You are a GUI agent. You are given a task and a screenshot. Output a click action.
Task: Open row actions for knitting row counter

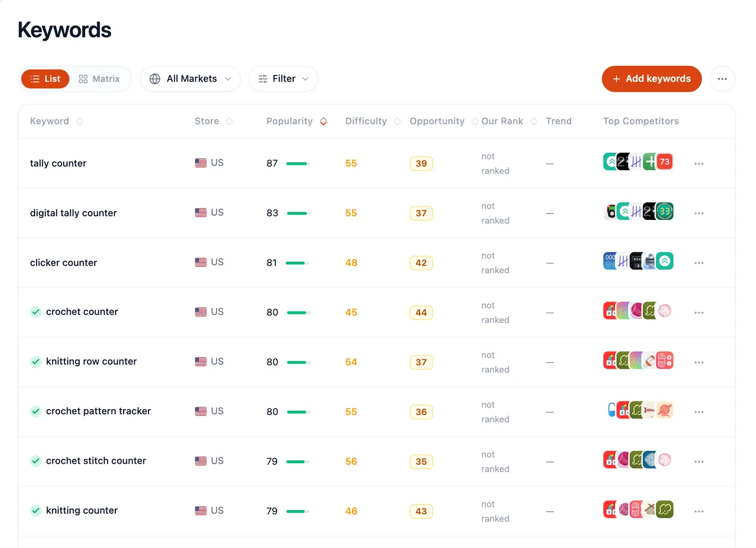point(699,363)
